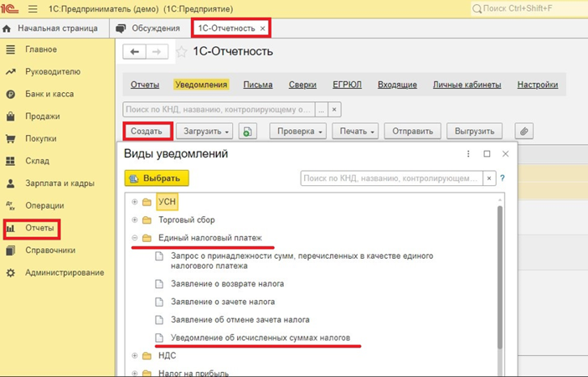
Task: Click the Справочники books icon
Action: [11, 250]
